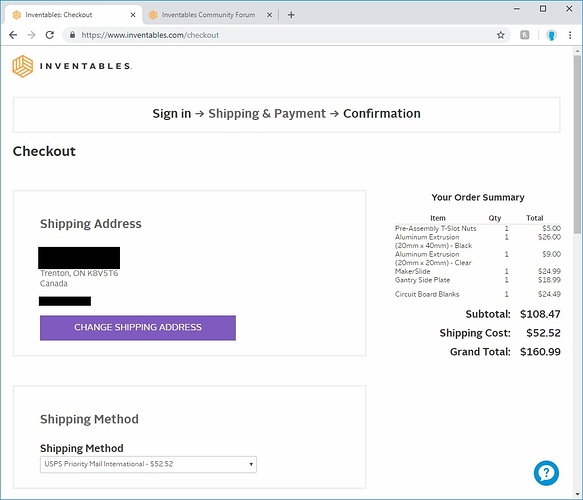This screenshot has height=500, width=583.
Task: Click the scrollbar up arrow
Action: [x=577, y=51]
